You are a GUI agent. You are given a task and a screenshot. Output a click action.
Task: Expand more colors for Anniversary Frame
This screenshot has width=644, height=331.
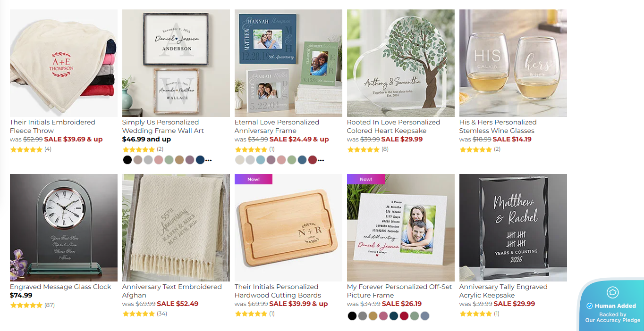pyautogui.click(x=321, y=160)
